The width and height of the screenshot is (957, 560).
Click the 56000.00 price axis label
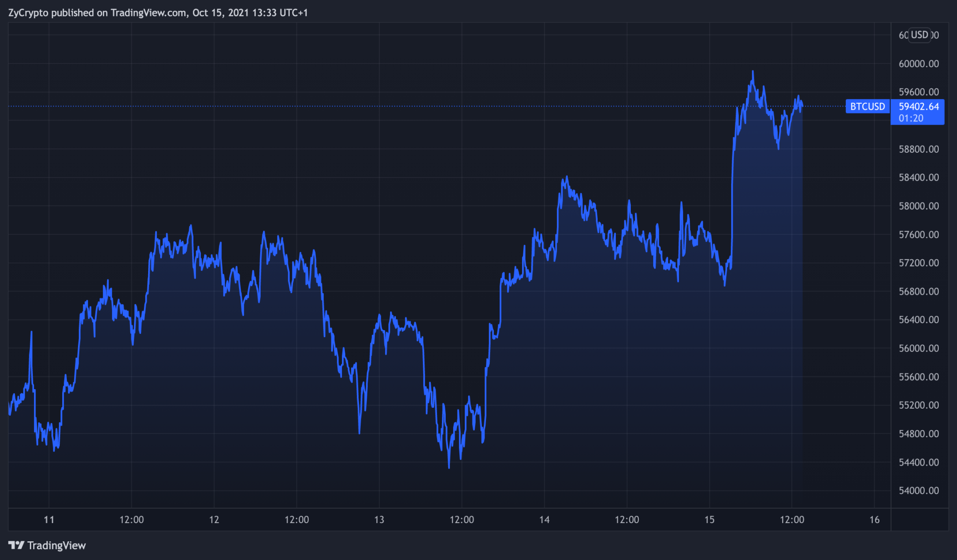919,348
